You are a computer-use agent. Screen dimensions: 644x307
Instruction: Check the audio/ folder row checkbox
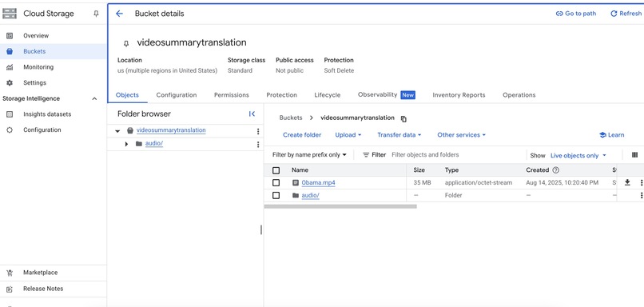(x=276, y=195)
